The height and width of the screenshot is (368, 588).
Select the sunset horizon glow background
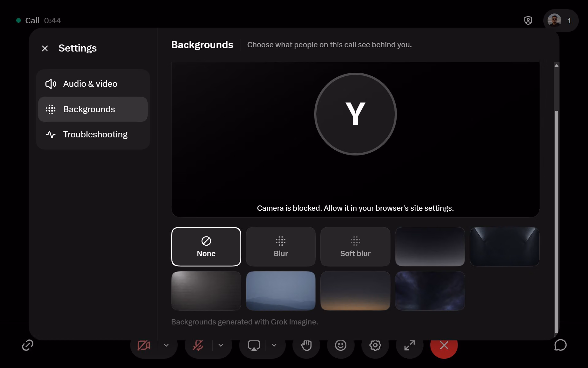point(355,291)
